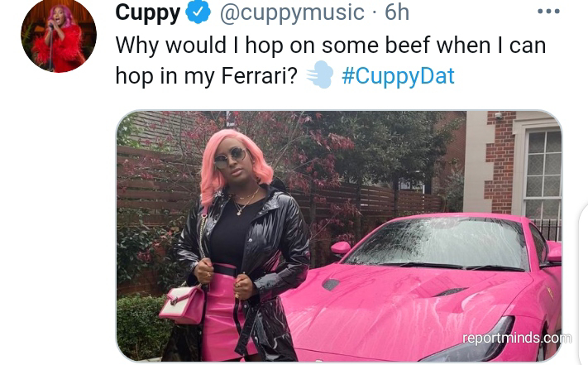
Task: Open Cuppy's circular profile avatar
Action: (59, 35)
